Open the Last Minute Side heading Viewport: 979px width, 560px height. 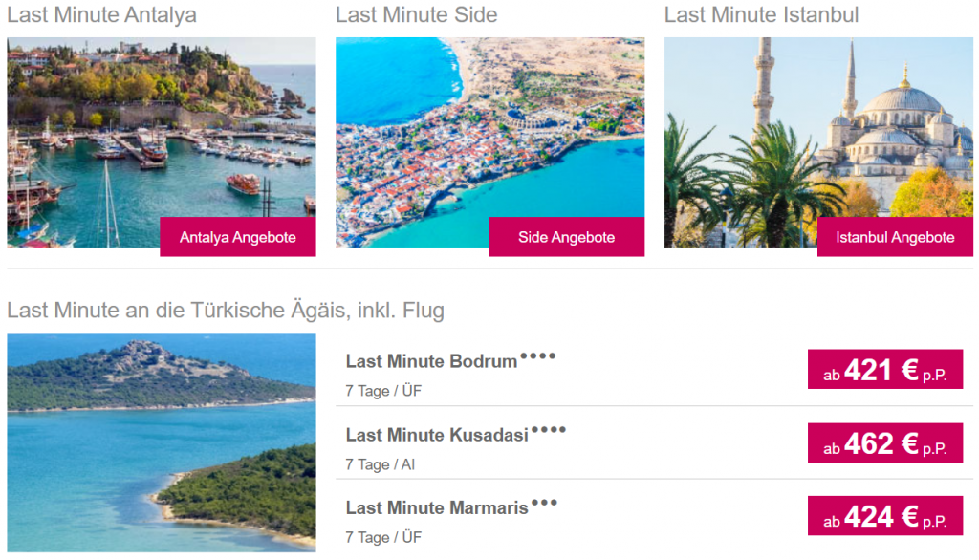click(416, 15)
